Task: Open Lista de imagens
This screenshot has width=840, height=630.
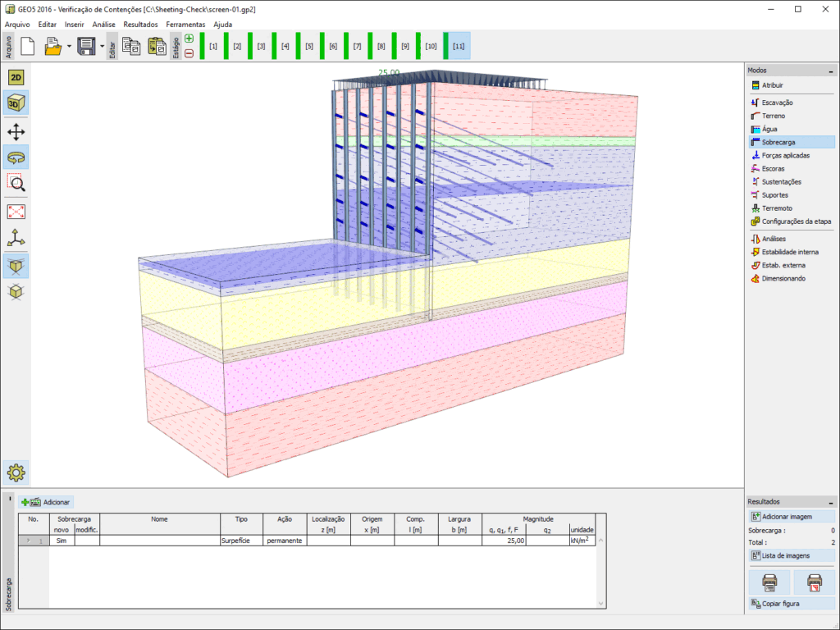Action: click(x=792, y=556)
